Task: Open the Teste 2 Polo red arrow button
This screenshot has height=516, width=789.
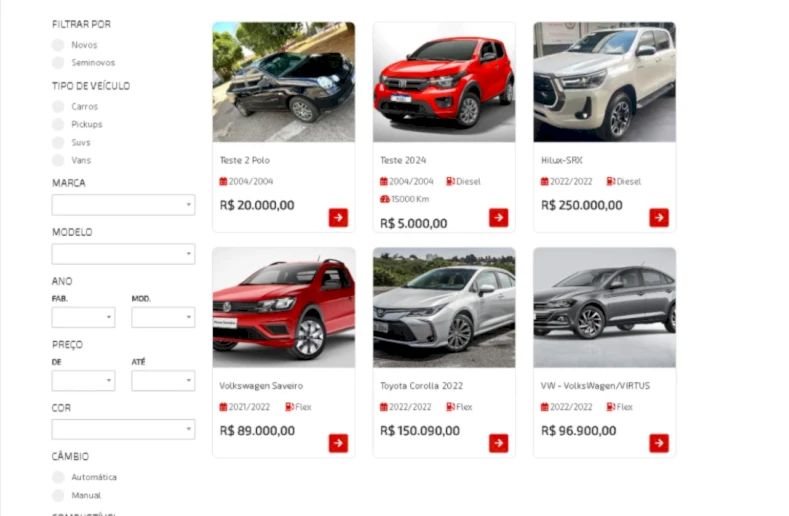Action: (338, 217)
